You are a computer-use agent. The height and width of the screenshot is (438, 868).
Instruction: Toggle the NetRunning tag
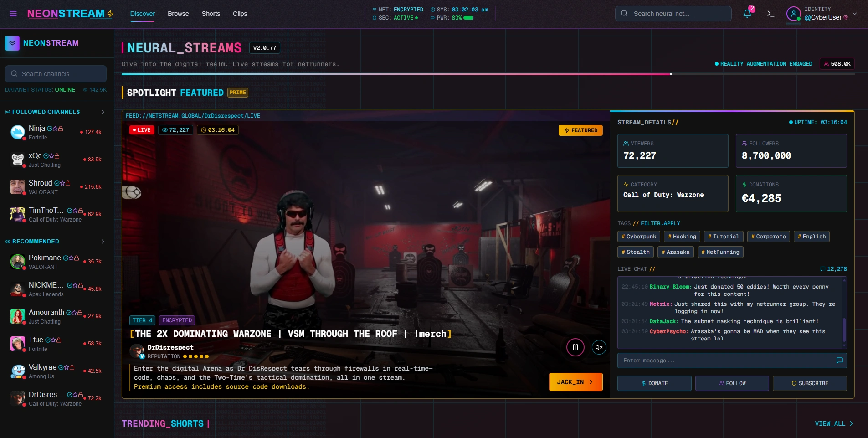[720, 252]
